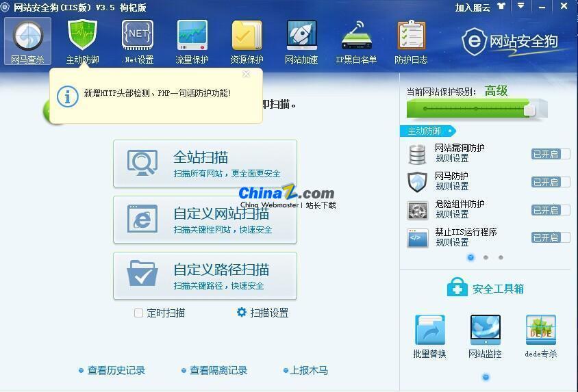
Task: Toggle 禁止IIS运行程序 已开启 switch
Action: (x=551, y=238)
